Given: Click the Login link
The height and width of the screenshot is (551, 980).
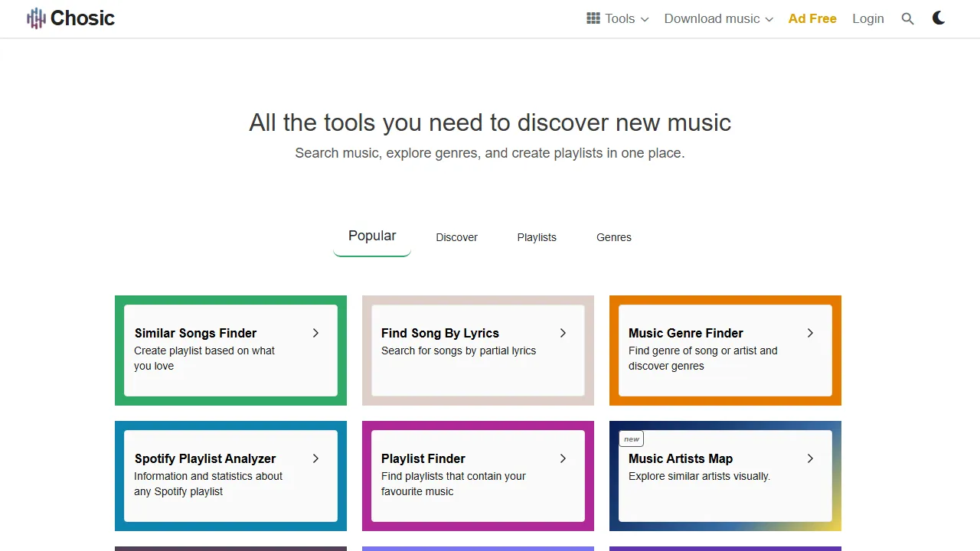Looking at the screenshot, I should [x=868, y=18].
